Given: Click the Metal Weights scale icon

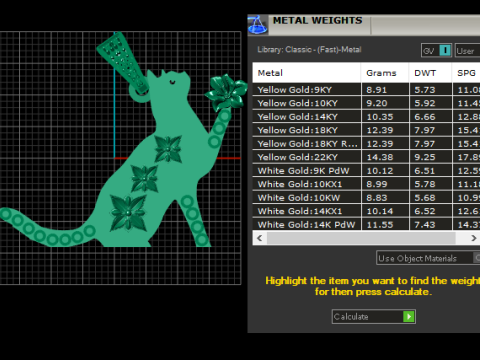Looking at the screenshot, I should (x=258, y=25).
